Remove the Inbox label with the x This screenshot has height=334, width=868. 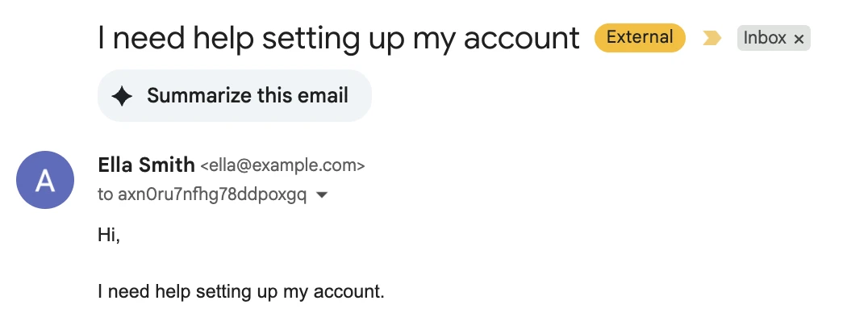click(799, 39)
